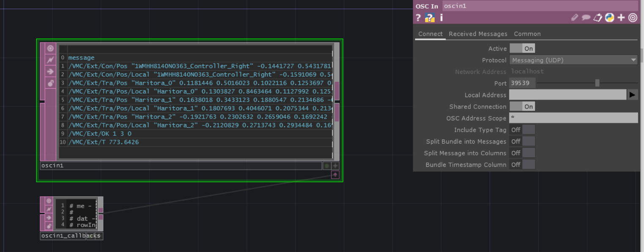644x252 pixels.
Task: Open operator help question mark icon
Action: point(418,18)
